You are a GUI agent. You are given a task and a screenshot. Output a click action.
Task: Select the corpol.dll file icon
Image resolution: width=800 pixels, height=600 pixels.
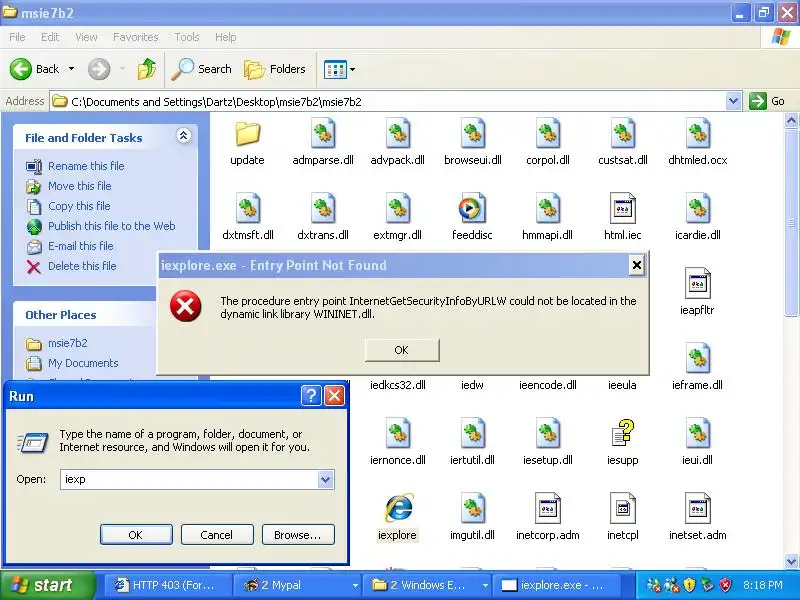547,134
